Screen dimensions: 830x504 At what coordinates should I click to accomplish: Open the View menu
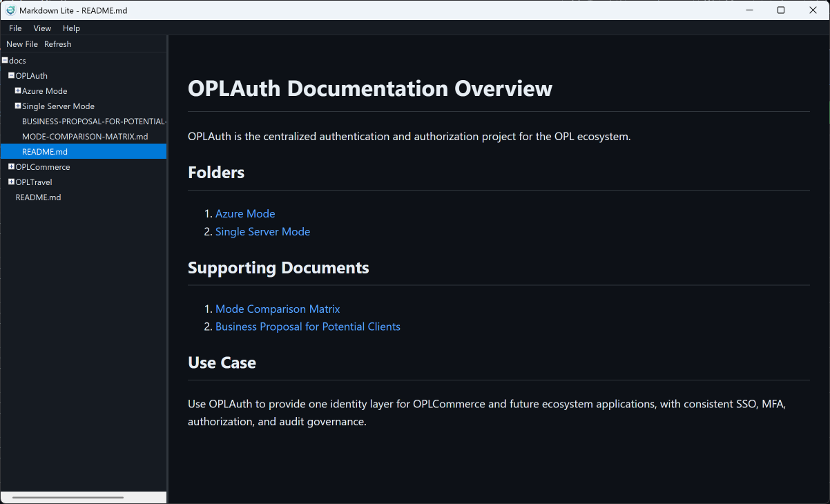pos(42,28)
